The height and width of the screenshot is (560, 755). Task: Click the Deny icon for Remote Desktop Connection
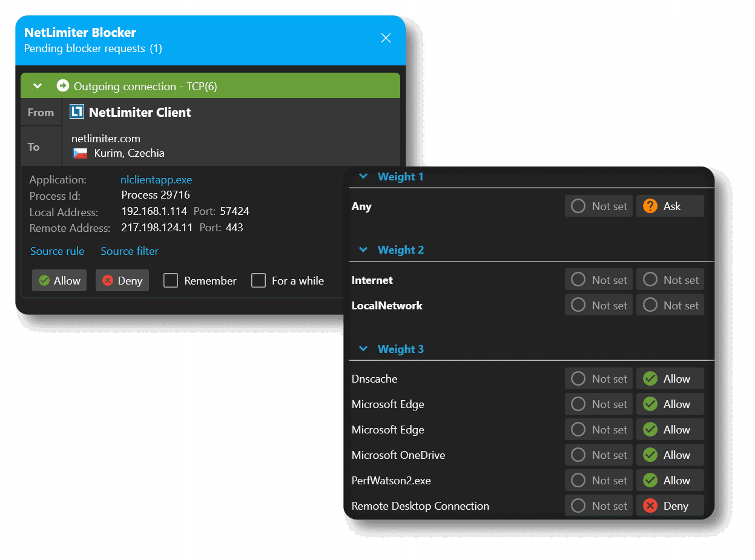650,506
